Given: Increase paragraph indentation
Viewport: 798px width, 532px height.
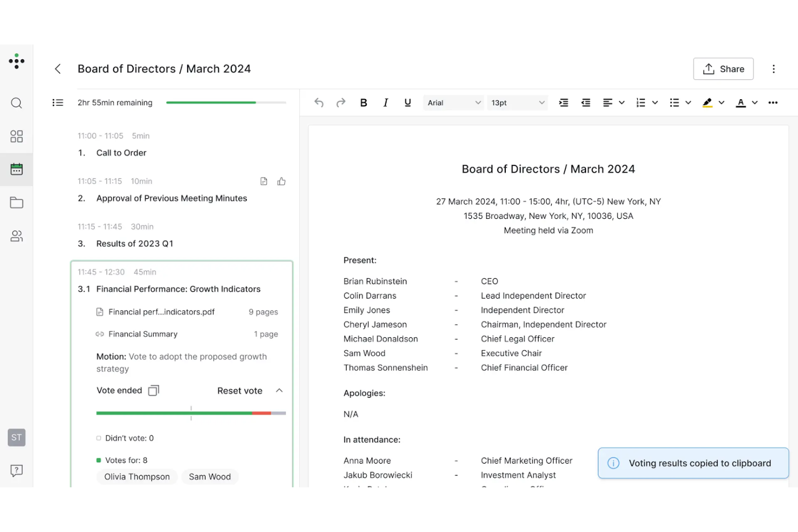Looking at the screenshot, I should point(563,102).
